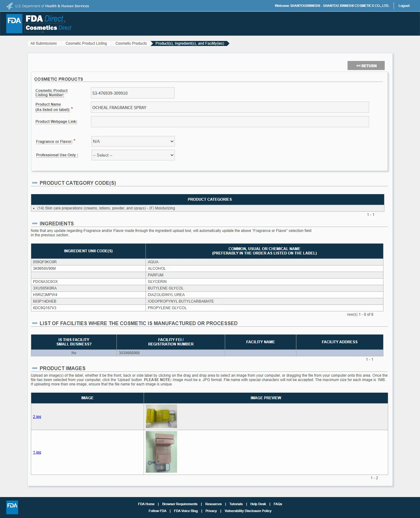Open Browser Requirements footer link
The image size is (420, 518).
click(x=180, y=504)
